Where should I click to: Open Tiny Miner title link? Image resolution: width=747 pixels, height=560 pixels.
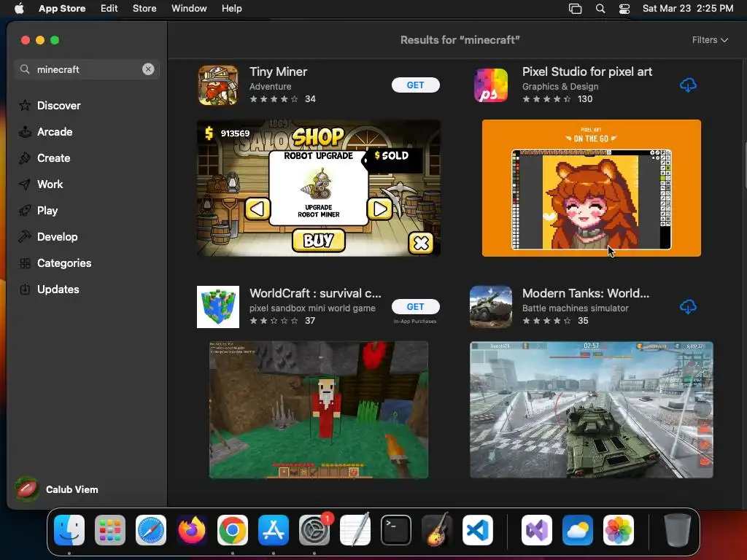(x=278, y=71)
